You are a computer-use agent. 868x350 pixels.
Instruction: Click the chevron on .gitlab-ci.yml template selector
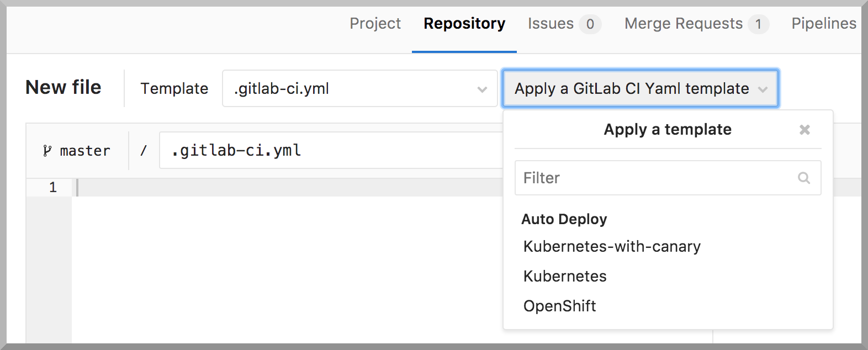pyautogui.click(x=482, y=89)
